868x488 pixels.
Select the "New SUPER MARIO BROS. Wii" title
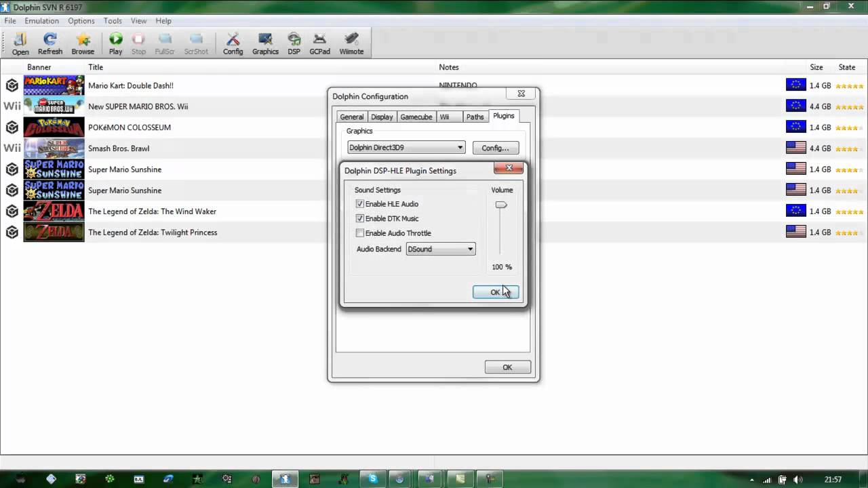[x=138, y=106]
